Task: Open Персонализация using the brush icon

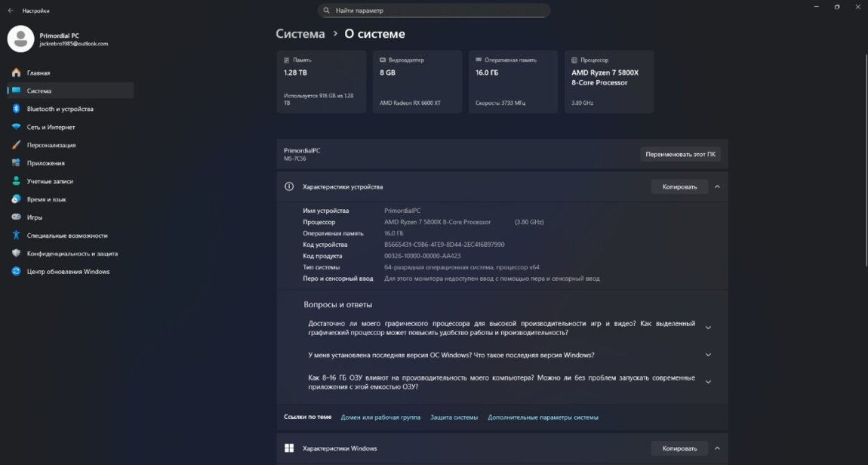Action: tap(16, 145)
